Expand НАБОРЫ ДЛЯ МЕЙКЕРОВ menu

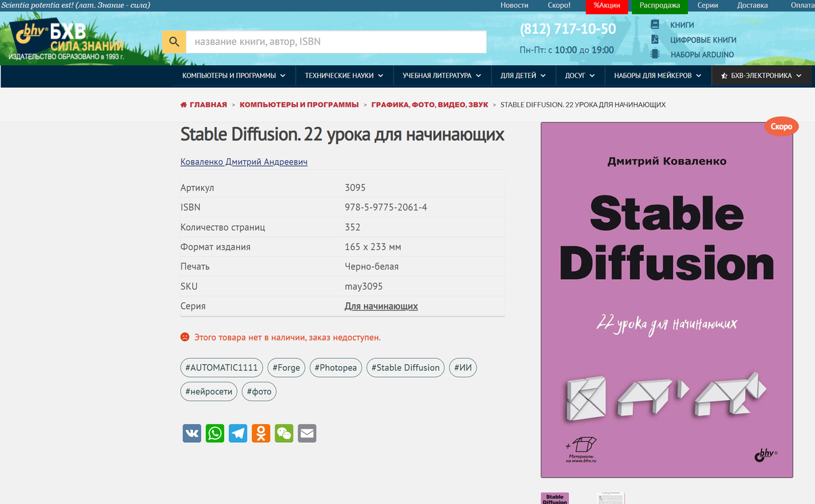pos(658,76)
